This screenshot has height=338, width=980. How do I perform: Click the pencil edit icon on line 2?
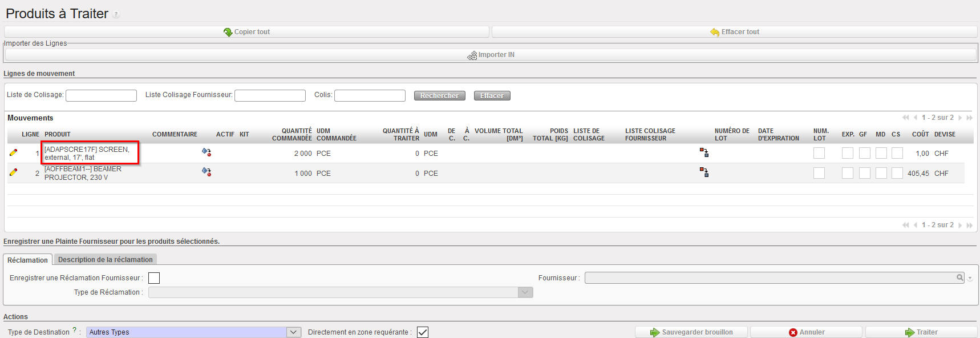coord(14,172)
